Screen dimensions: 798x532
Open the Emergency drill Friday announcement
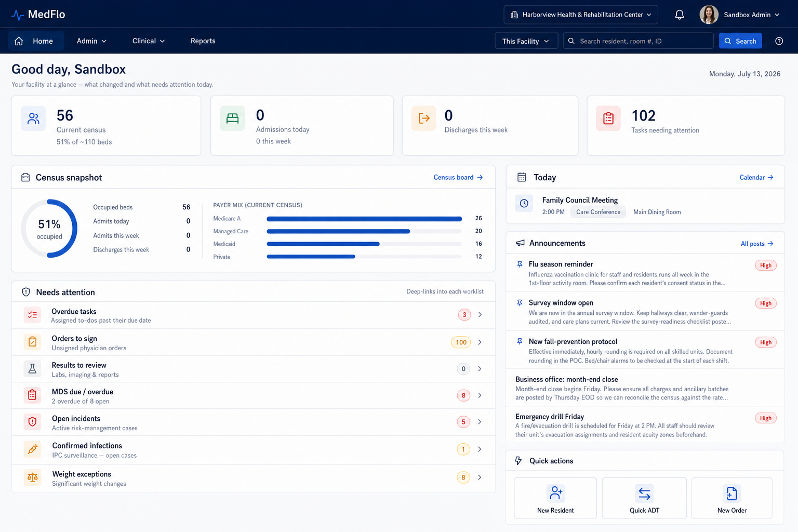click(645, 425)
